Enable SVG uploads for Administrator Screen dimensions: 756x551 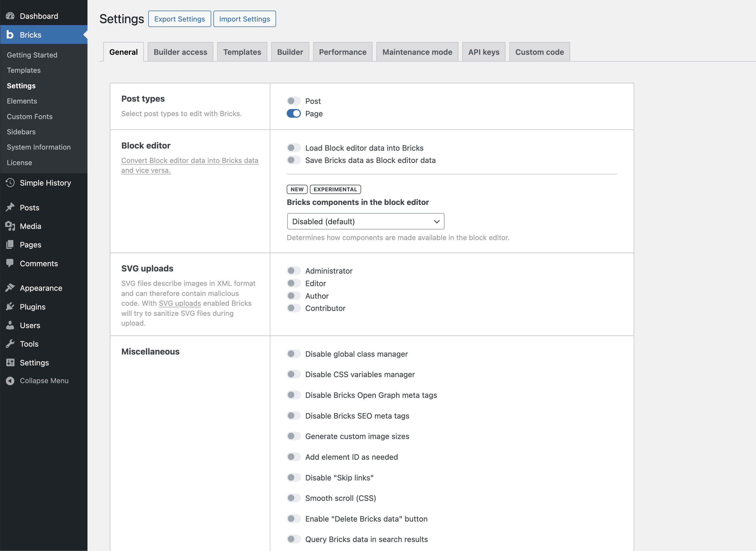[294, 271]
